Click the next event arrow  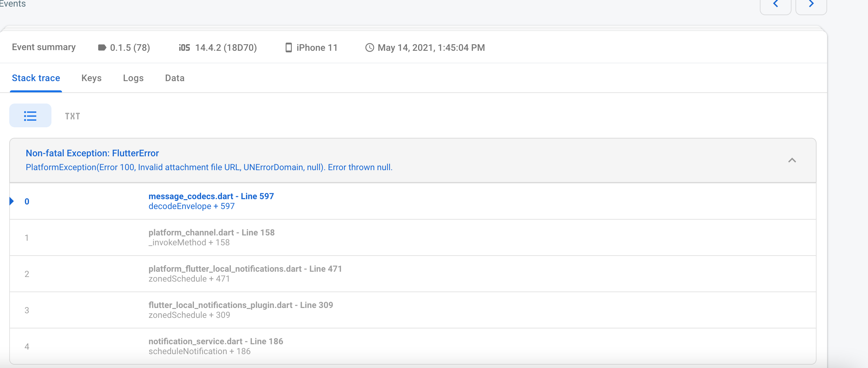pos(811,4)
